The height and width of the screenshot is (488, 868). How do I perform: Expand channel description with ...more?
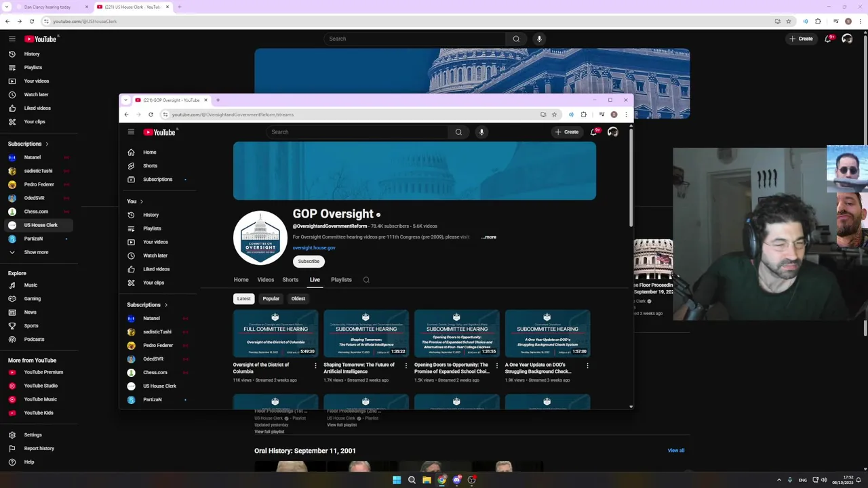tap(489, 237)
